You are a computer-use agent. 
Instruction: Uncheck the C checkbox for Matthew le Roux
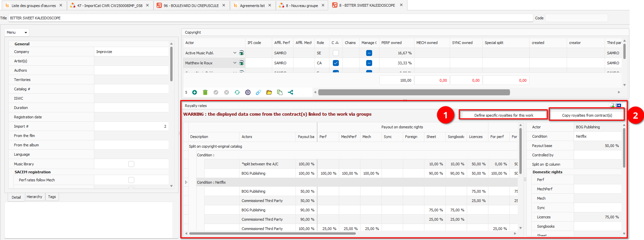tap(336, 63)
